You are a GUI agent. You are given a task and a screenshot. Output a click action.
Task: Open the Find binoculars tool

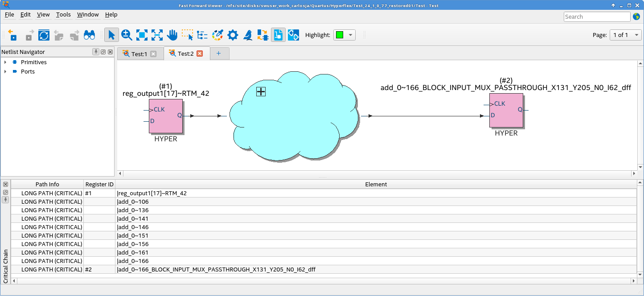pyautogui.click(x=89, y=35)
